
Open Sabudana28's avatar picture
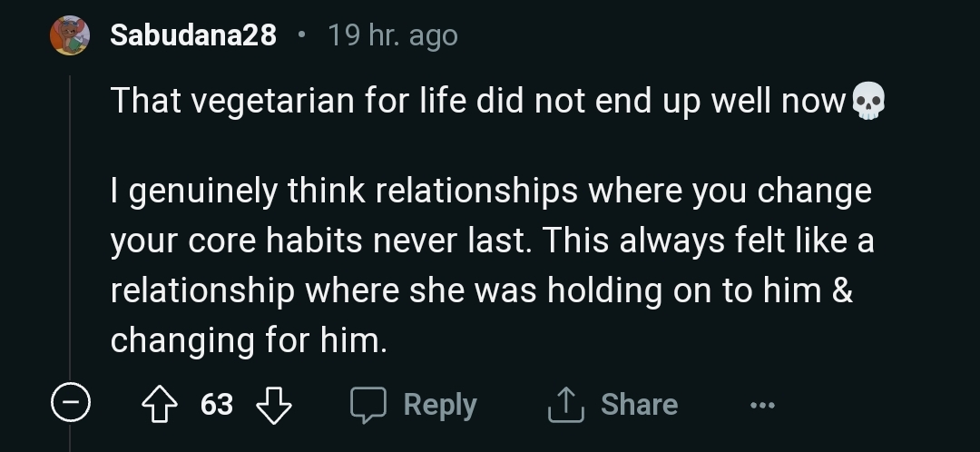point(70,35)
